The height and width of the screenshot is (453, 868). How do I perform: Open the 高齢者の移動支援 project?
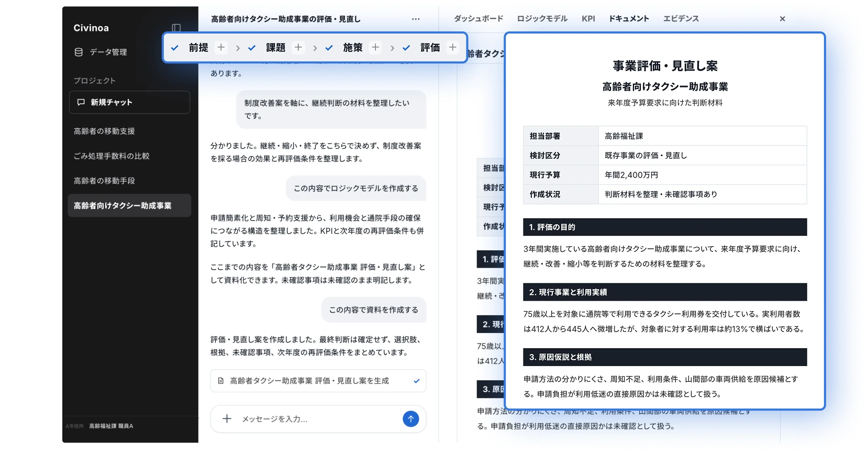click(x=104, y=131)
